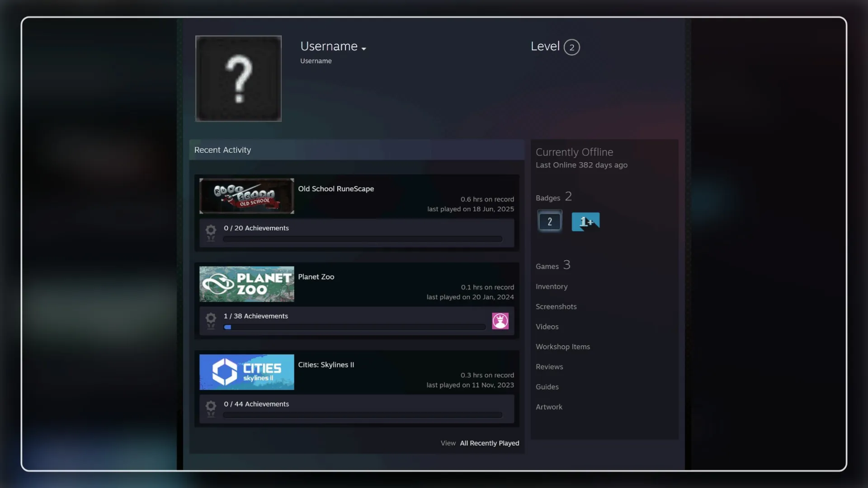Click the Level 2 circle badge
This screenshot has height=488, width=868.
tap(572, 47)
